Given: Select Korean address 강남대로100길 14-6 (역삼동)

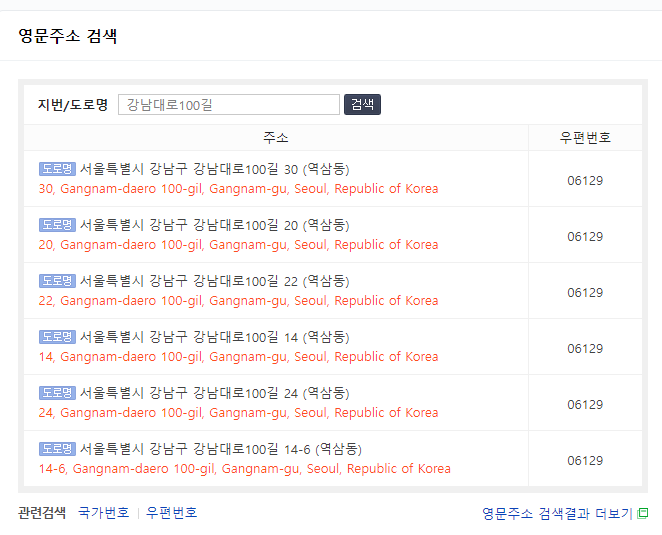Looking at the screenshot, I should click(x=221, y=449).
